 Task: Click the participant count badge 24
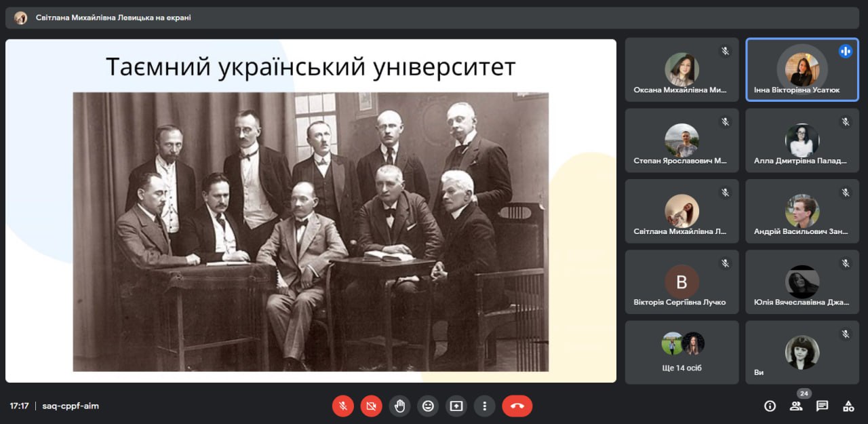coord(804,393)
